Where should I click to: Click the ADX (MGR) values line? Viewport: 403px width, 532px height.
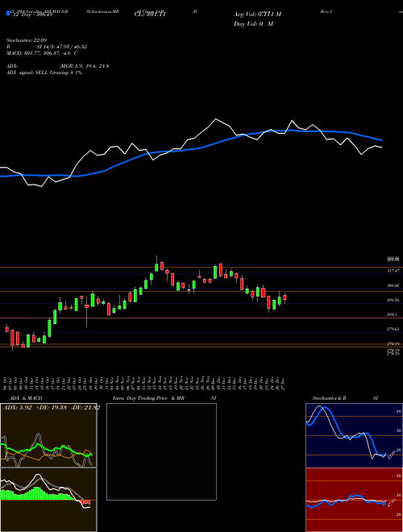coord(58,66)
